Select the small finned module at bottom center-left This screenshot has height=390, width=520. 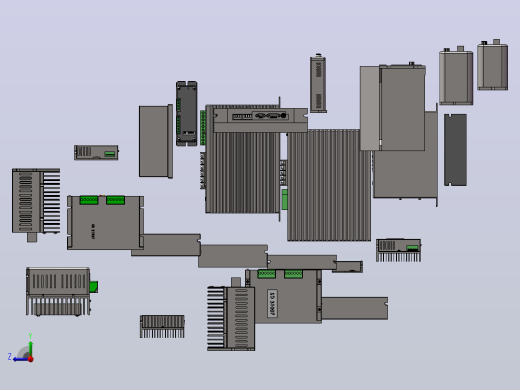[162, 326]
